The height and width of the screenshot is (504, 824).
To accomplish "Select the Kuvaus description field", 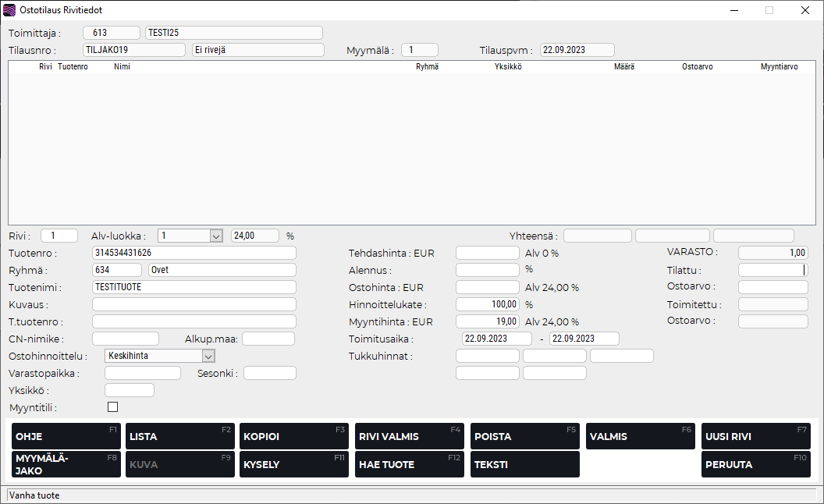I will [194, 304].
